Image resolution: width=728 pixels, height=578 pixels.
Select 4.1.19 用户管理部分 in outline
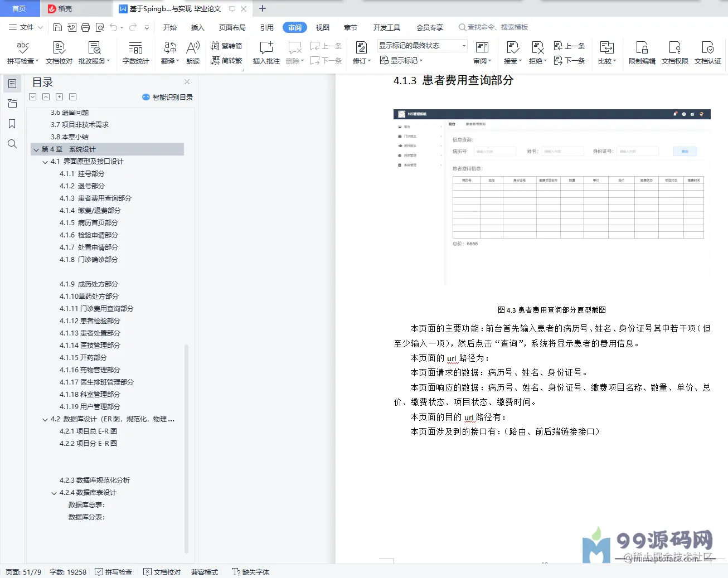[x=90, y=407]
